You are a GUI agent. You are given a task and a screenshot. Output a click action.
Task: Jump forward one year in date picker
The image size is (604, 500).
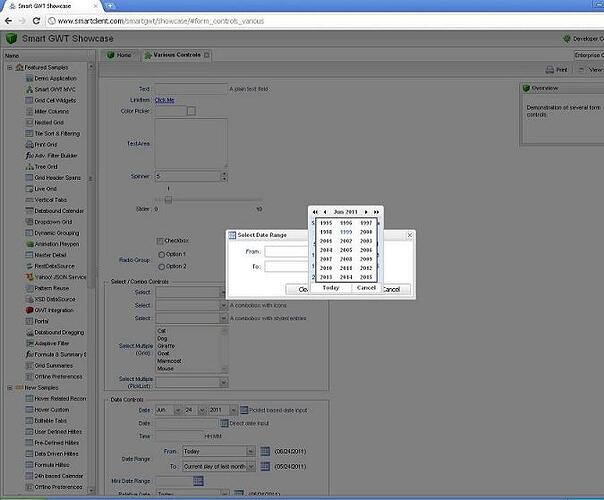tap(376, 212)
